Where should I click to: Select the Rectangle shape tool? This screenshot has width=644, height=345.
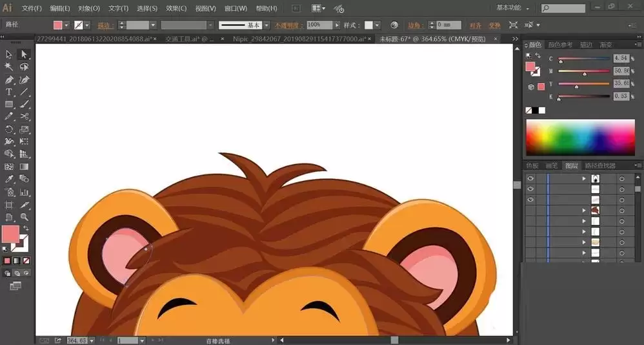click(9, 105)
